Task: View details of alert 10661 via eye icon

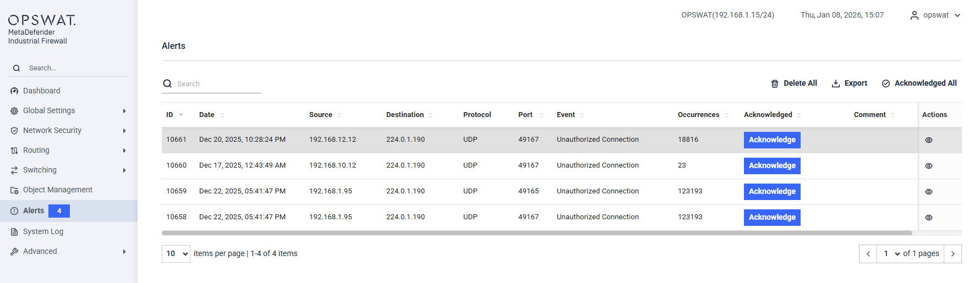Action: (x=929, y=140)
